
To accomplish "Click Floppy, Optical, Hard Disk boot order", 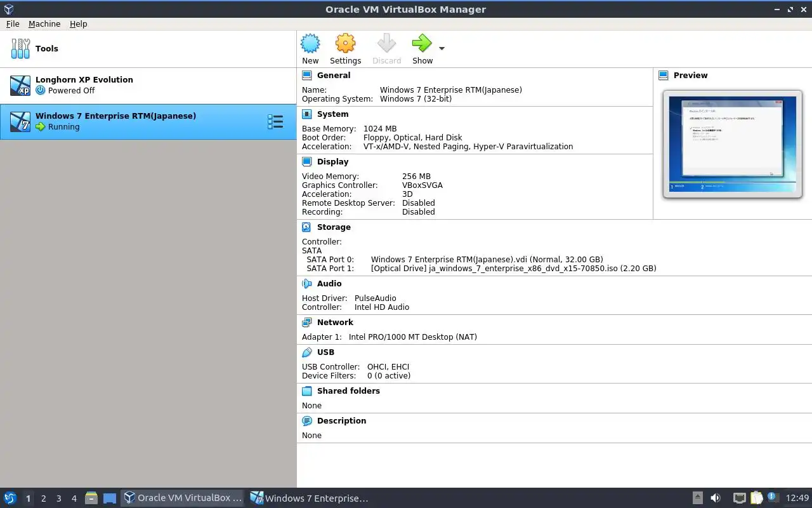I will point(413,138).
